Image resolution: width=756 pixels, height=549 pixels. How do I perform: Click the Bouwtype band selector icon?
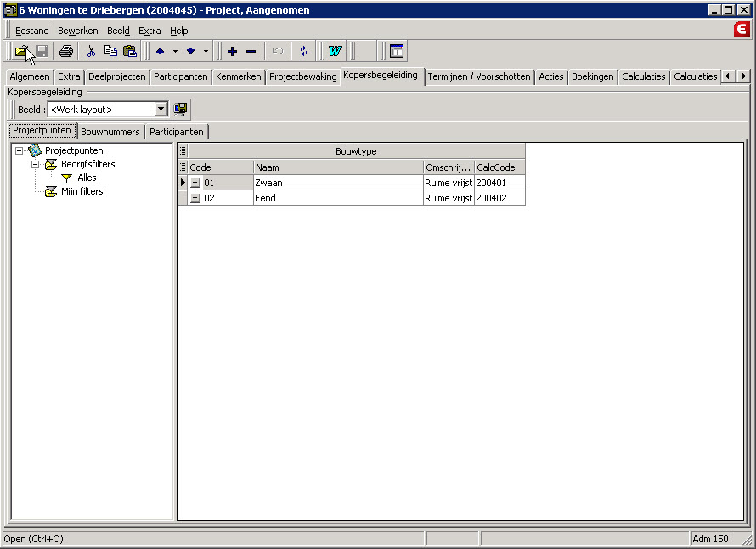pos(183,151)
